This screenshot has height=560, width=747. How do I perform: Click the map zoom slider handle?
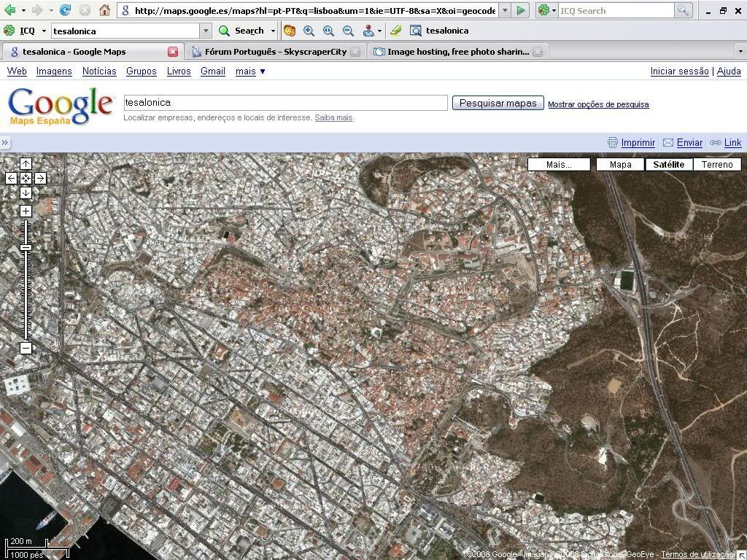(26, 248)
